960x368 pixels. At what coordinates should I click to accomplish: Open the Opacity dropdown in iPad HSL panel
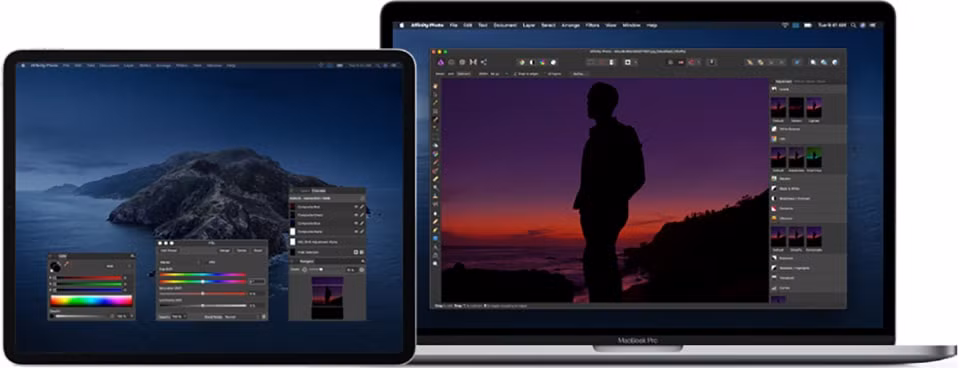179,317
